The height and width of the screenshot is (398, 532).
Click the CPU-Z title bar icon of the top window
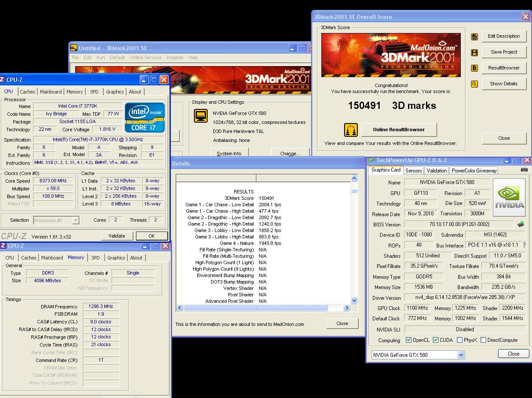(x=2, y=80)
